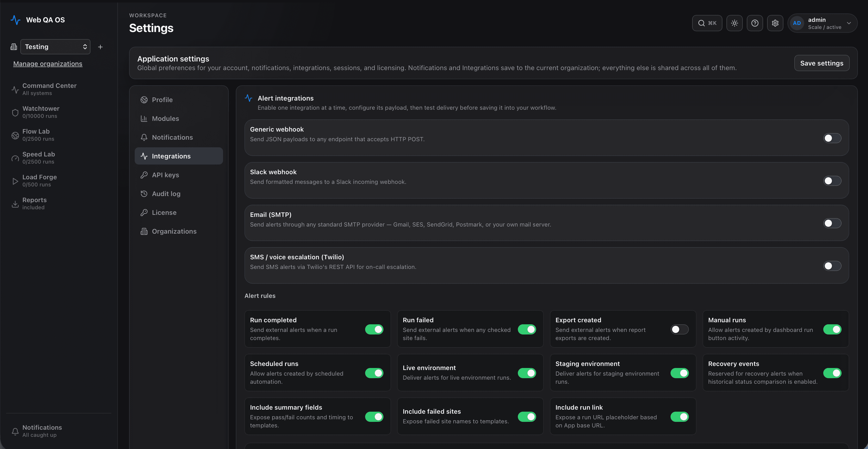This screenshot has width=868, height=449.
Task: Open Load Forge in the sidebar
Action: tap(58, 181)
